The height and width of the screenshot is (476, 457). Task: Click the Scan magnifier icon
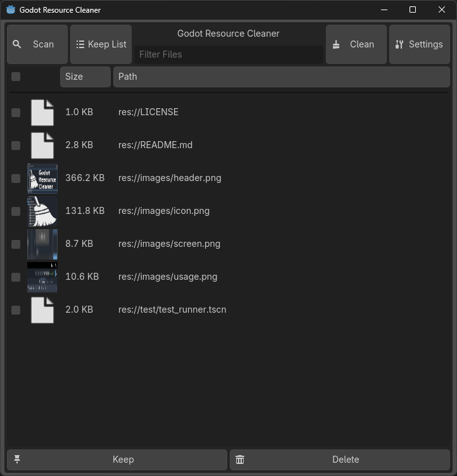click(x=17, y=44)
